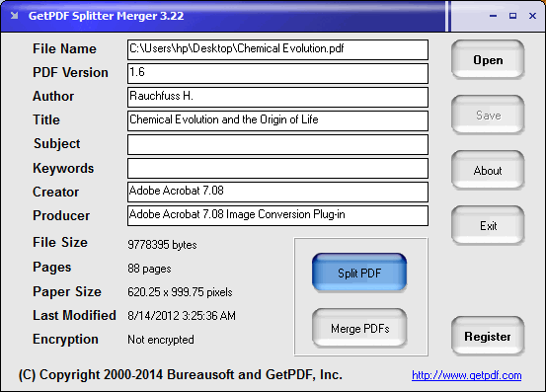This screenshot has height=392, width=546.
Task: Click into the File Name field
Action: [x=277, y=49]
